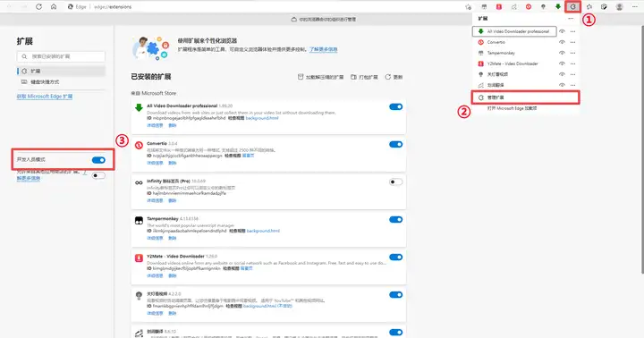Open the 扩展 tab in the left sidebar
644x338 pixels.
(61, 71)
